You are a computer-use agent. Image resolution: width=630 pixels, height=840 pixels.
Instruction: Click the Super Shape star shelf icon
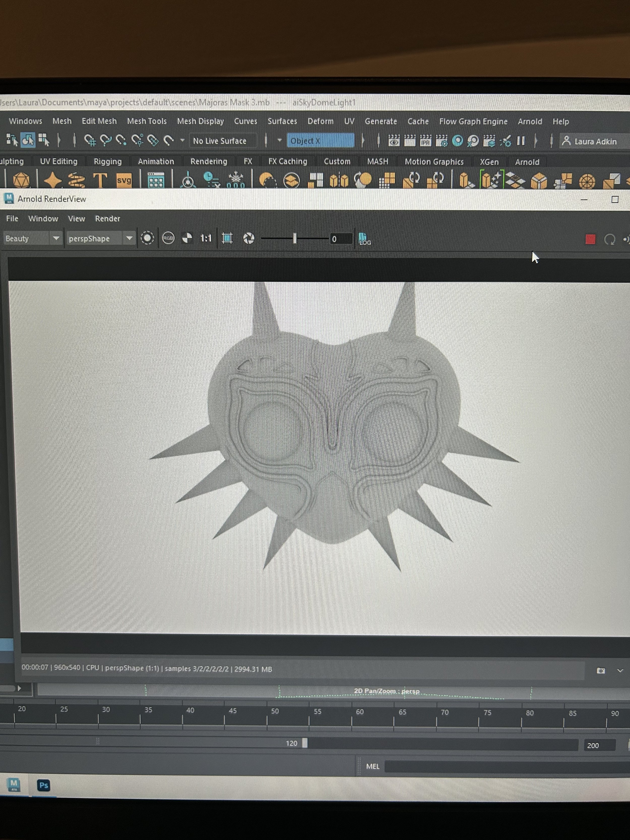tap(53, 180)
